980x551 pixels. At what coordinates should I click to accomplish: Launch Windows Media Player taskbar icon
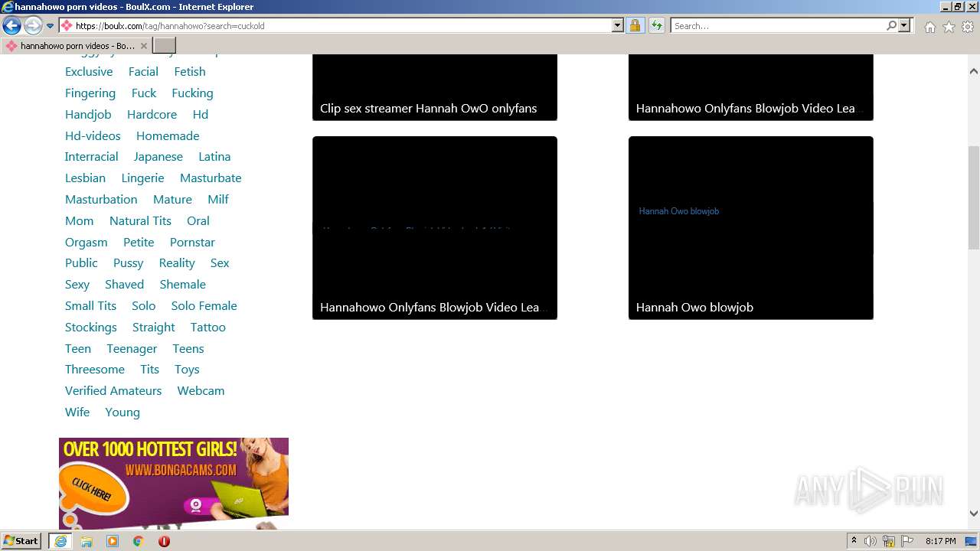coord(113,541)
